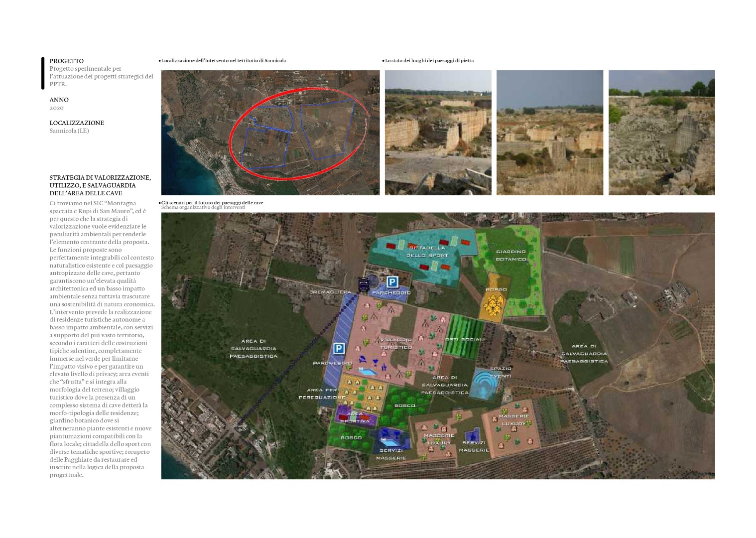Viewport: 756px width, 538px height.
Task: Click the PARCHEGGIO label near the top parking
Action: [391, 292]
